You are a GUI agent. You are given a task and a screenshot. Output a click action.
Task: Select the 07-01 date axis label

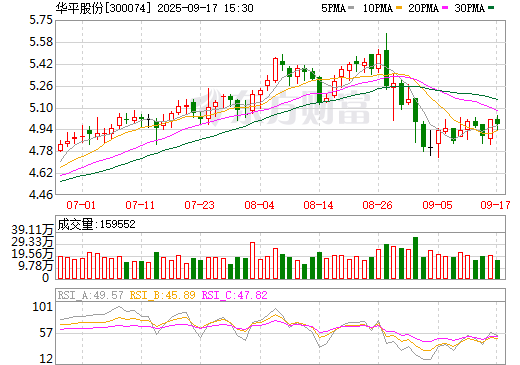click(81, 205)
